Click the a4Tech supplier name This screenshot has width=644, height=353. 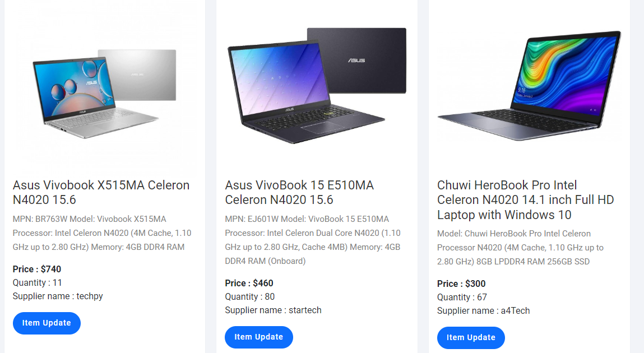483,311
